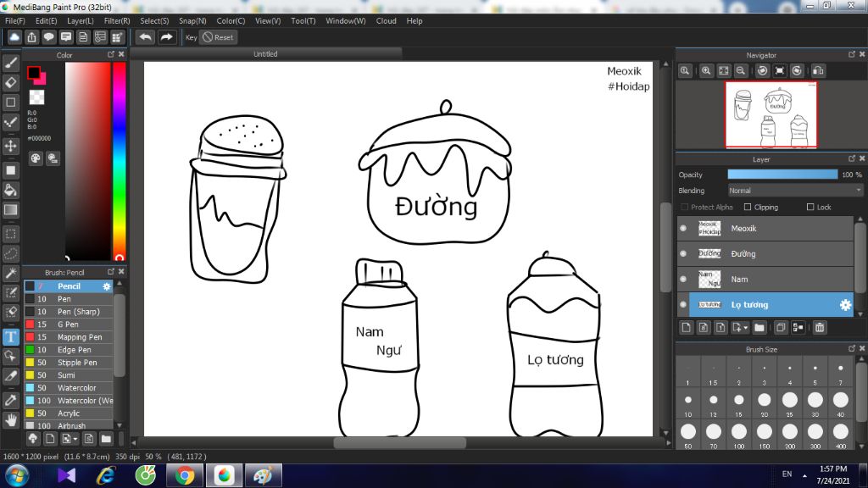Open the Windows Start menu

click(17, 476)
